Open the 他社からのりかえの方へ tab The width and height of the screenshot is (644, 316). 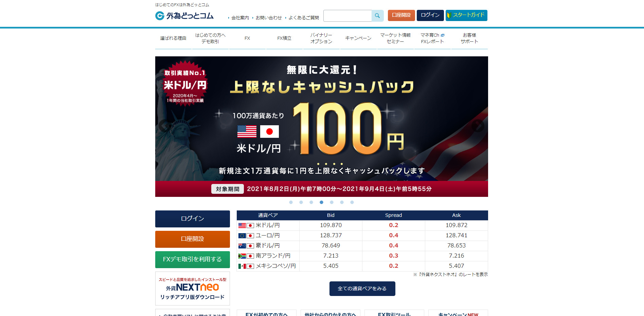[330, 313]
